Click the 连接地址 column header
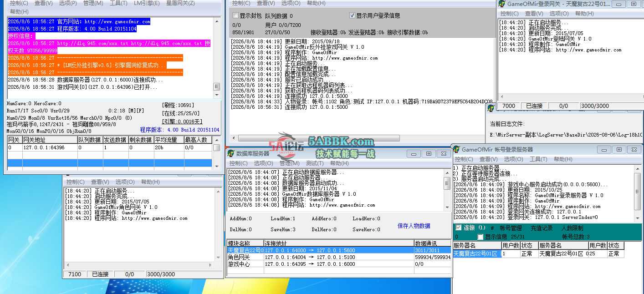The height and width of the screenshot is (294, 644). pos(339,243)
